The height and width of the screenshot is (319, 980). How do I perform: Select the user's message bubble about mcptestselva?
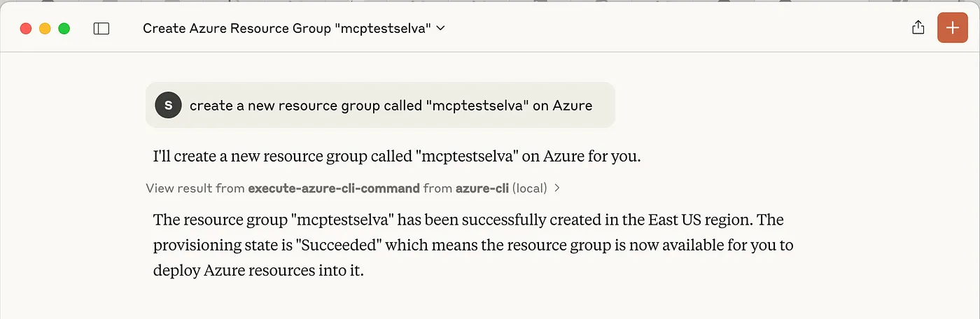[x=380, y=106]
